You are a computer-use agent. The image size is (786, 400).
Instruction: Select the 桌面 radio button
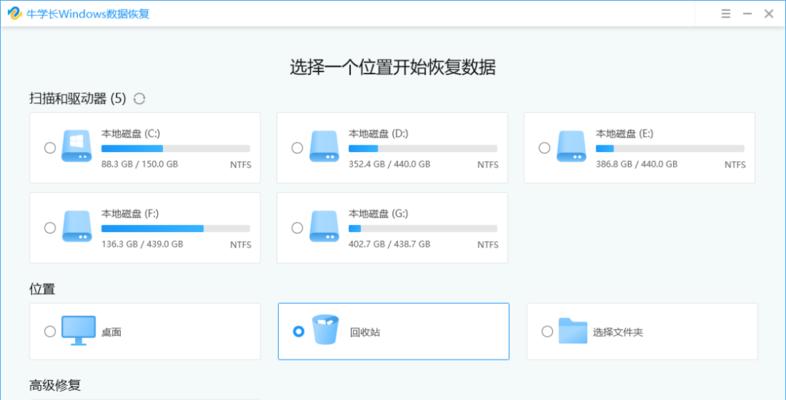point(50,331)
